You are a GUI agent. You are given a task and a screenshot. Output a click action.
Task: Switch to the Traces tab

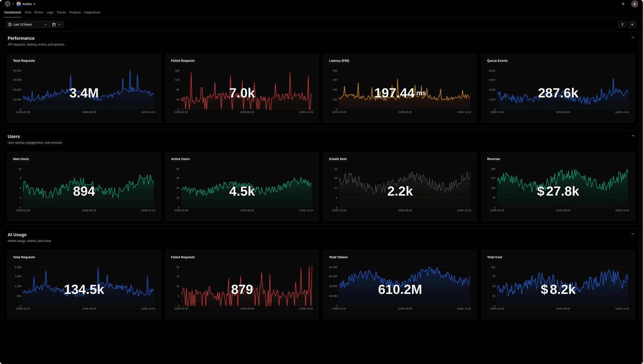pos(61,12)
